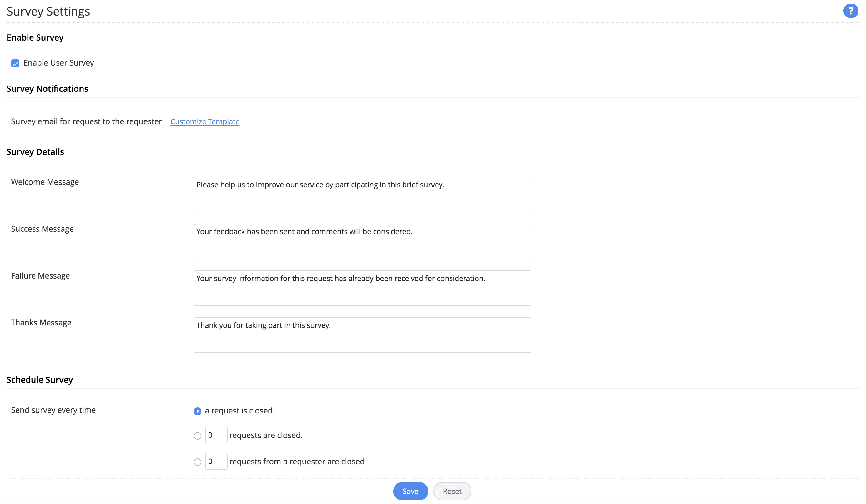Click inside the Success Message text box
Screen dimensions: 866x504
point(362,241)
